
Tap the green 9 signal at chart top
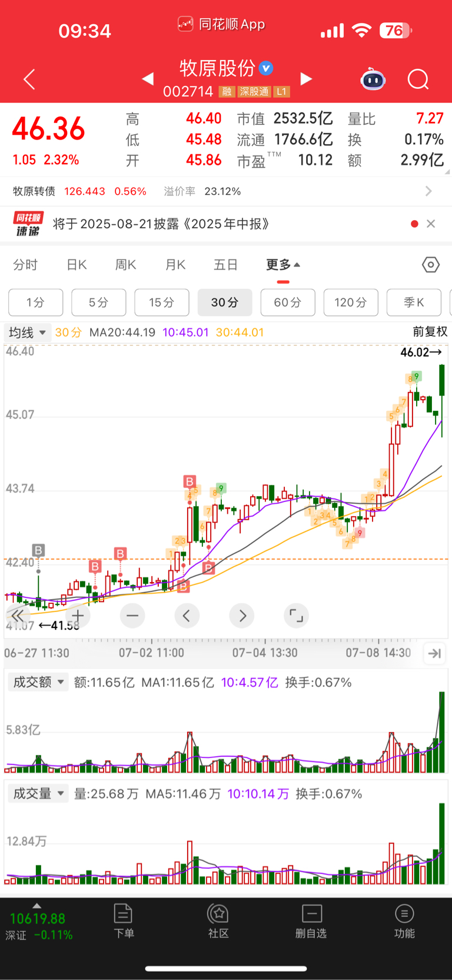point(417,376)
